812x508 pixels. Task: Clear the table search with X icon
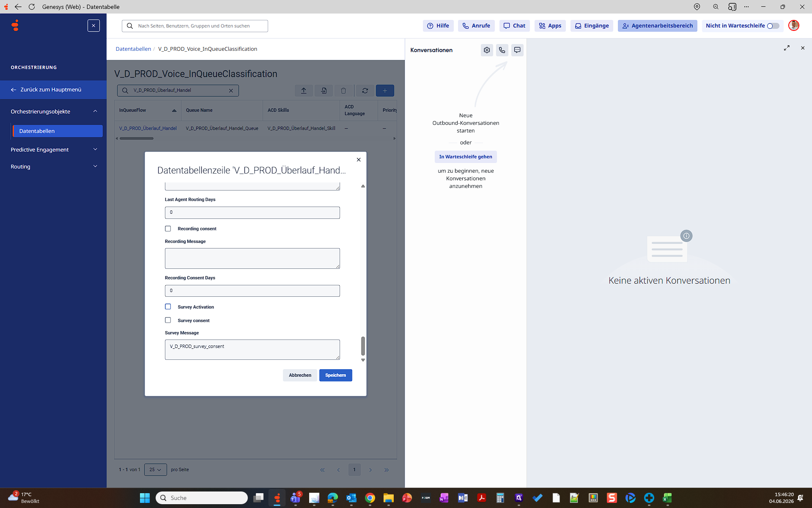(231, 91)
